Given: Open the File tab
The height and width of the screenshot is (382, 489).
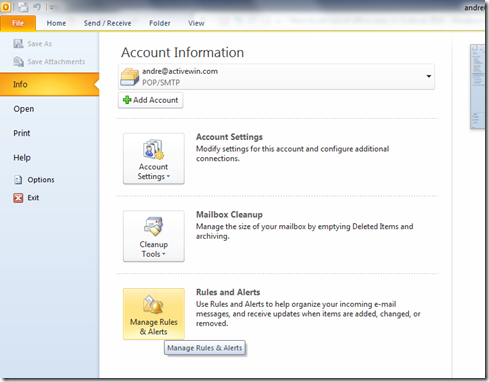Looking at the screenshot, I should (18, 23).
